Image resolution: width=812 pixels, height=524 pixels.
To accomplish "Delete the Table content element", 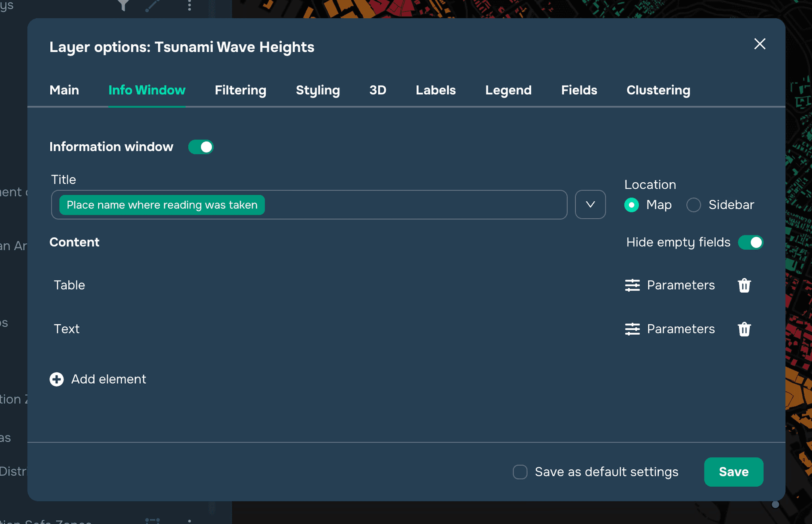I will click(744, 285).
